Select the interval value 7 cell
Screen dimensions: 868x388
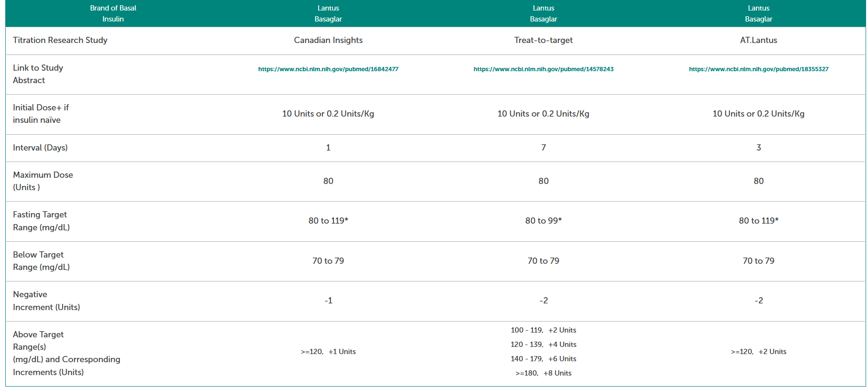[543, 148]
